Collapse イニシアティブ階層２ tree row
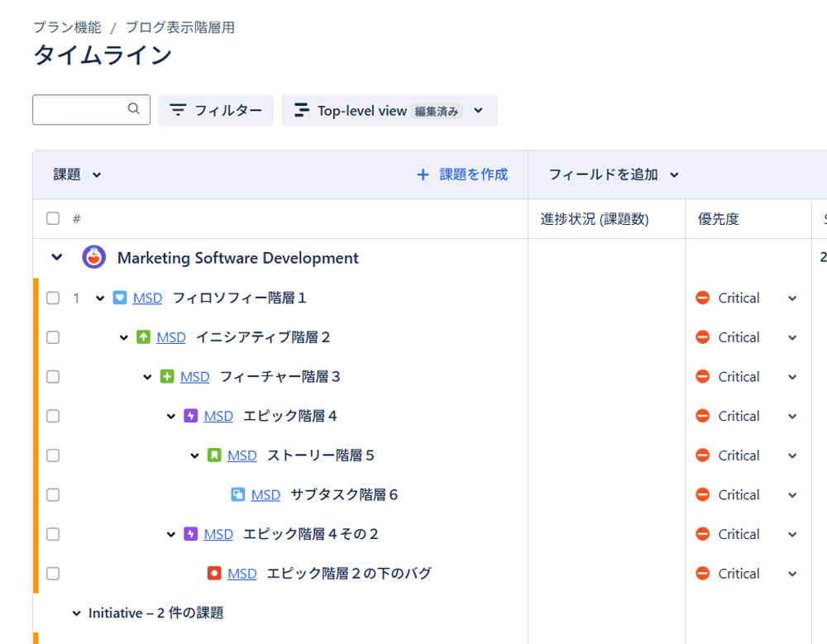 tap(123, 337)
